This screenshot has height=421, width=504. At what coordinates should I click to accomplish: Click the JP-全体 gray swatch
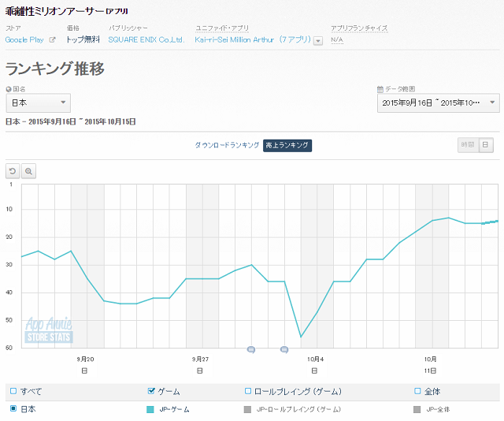tap(417, 409)
